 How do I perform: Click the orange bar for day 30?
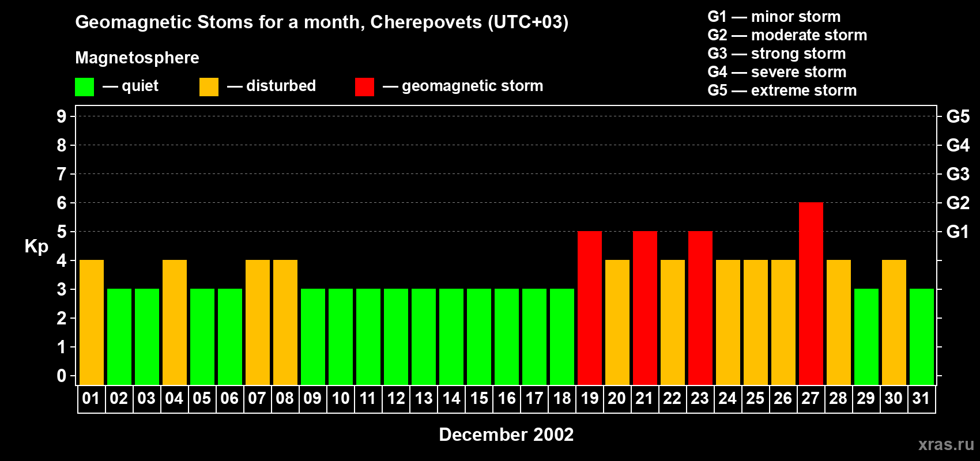894,322
